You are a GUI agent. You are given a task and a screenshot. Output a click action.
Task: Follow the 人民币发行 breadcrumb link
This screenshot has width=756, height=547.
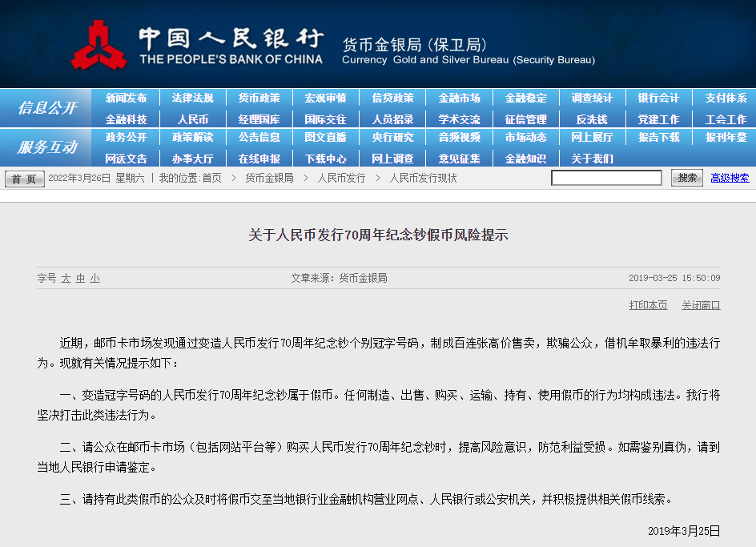(x=341, y=178)
